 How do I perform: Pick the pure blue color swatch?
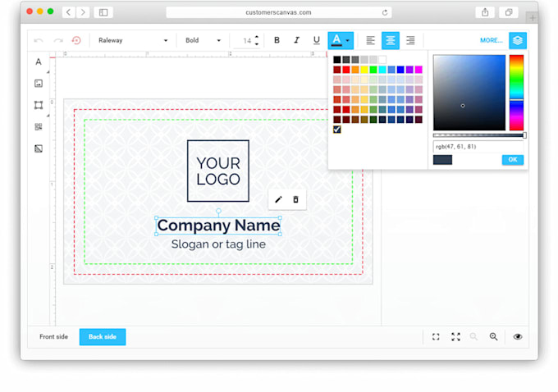[x=400, y=70]
